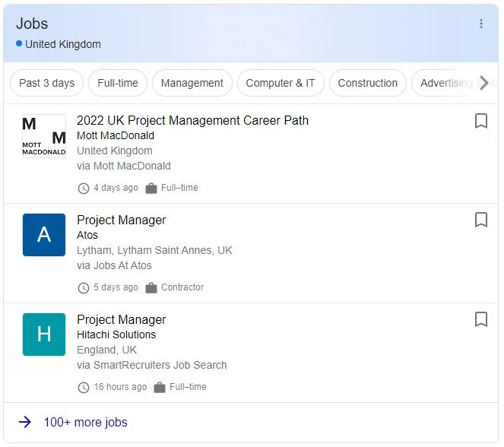
Task: Toggle the Construction filter chip
Action: (x=367, y=83)
